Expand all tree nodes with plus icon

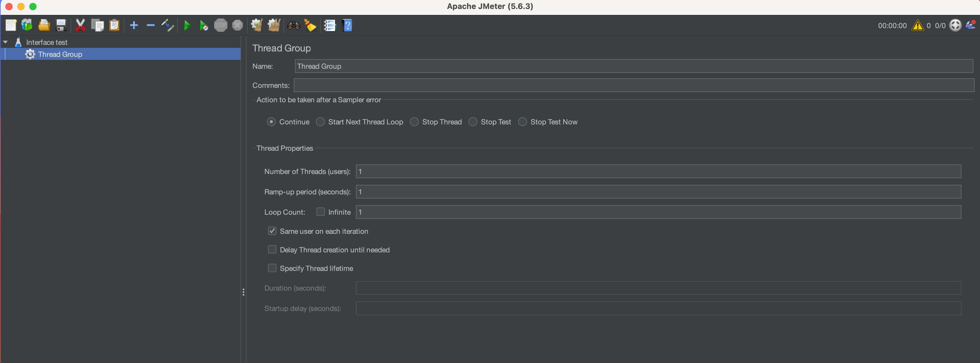pos(134,25)
